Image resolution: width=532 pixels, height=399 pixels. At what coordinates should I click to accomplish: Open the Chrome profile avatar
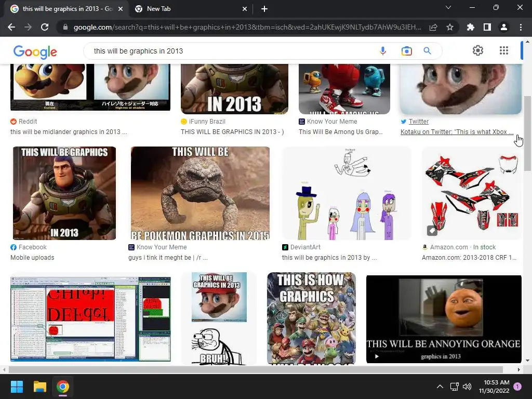tap(504, 27)
